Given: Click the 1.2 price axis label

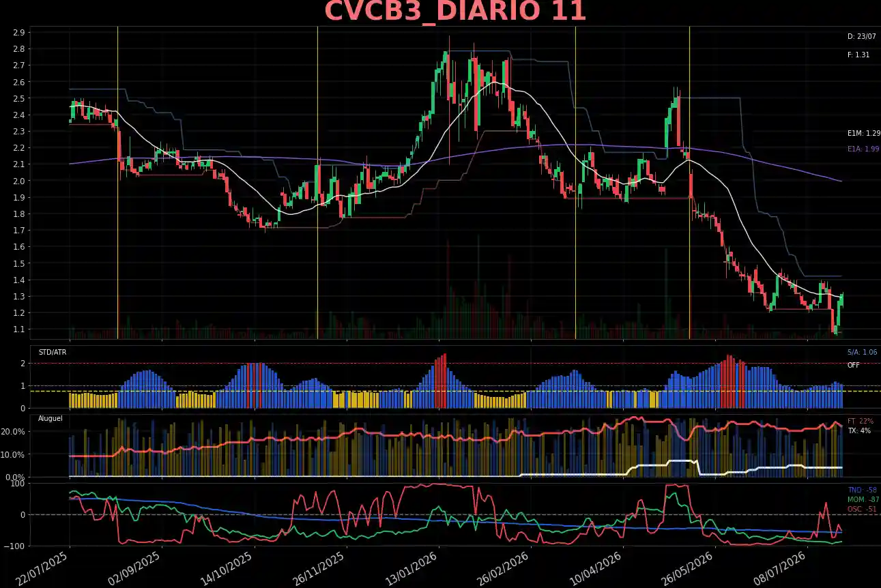Looking at the screenshot, I should point(19,313).
